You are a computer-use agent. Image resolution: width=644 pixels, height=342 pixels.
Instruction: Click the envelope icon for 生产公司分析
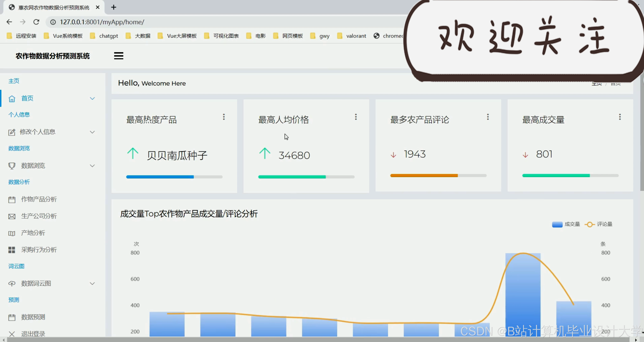tap(12, 216)
